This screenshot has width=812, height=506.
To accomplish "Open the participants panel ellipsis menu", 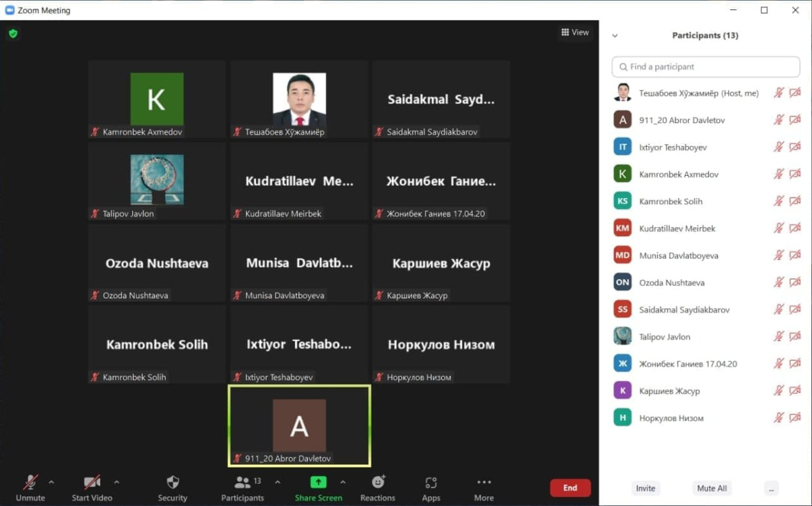I will pyautogui.click(x=771, y=488).
